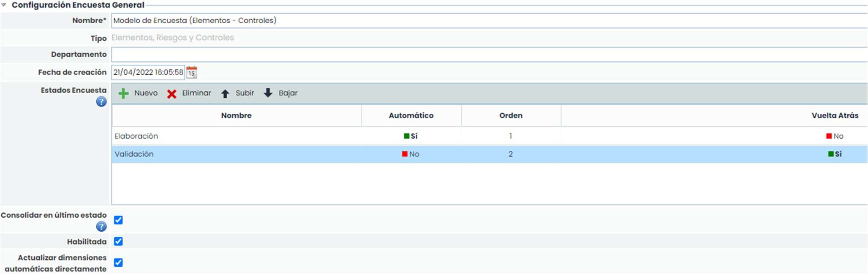Sort table by Nombre column header
The height and width of the screenshot is (274, 868).
pos(236,115)
